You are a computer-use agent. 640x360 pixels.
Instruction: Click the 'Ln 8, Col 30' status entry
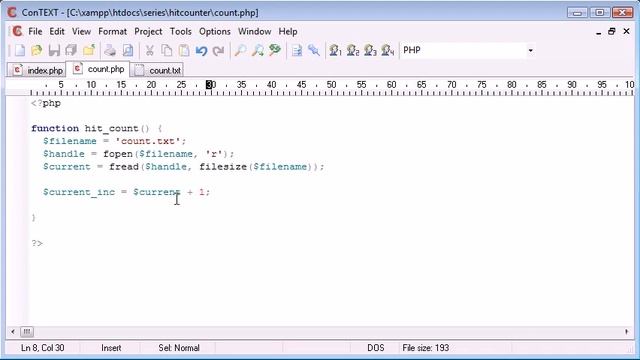42,348
